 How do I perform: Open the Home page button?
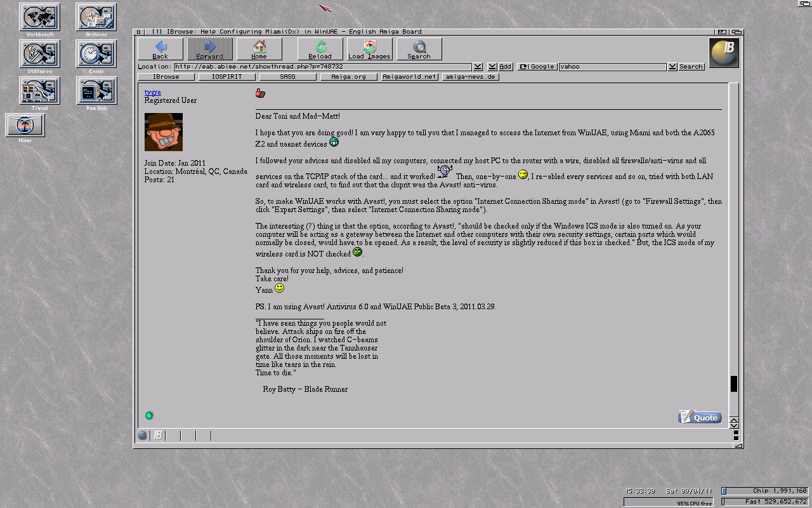click(259, 49)
